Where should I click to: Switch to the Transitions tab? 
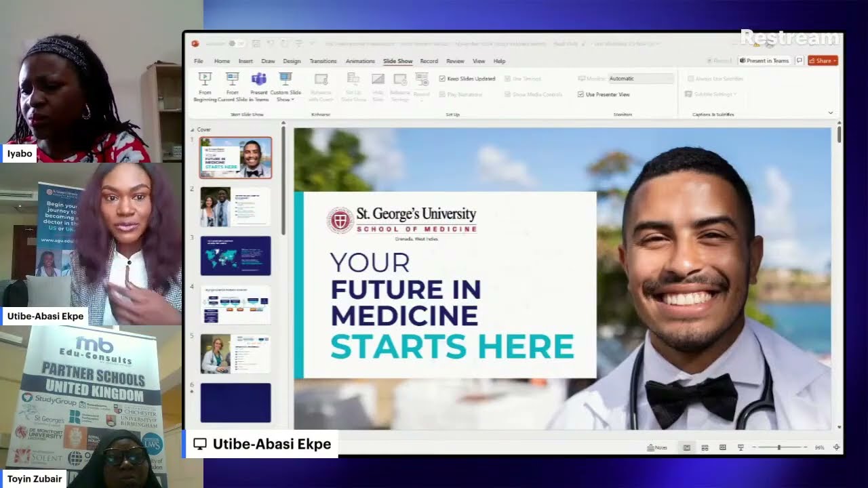coord(323,61)
